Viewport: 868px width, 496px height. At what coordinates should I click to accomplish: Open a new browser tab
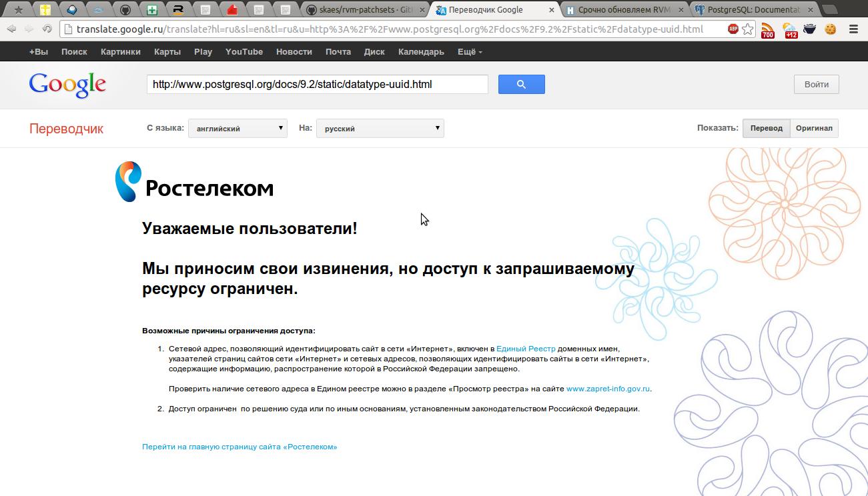point(829,10)
